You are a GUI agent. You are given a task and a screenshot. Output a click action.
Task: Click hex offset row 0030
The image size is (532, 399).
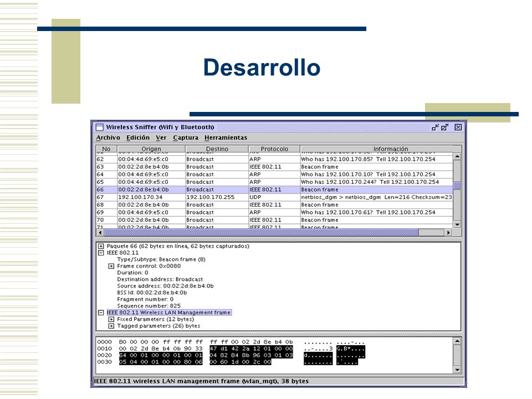tap(105, 362)
